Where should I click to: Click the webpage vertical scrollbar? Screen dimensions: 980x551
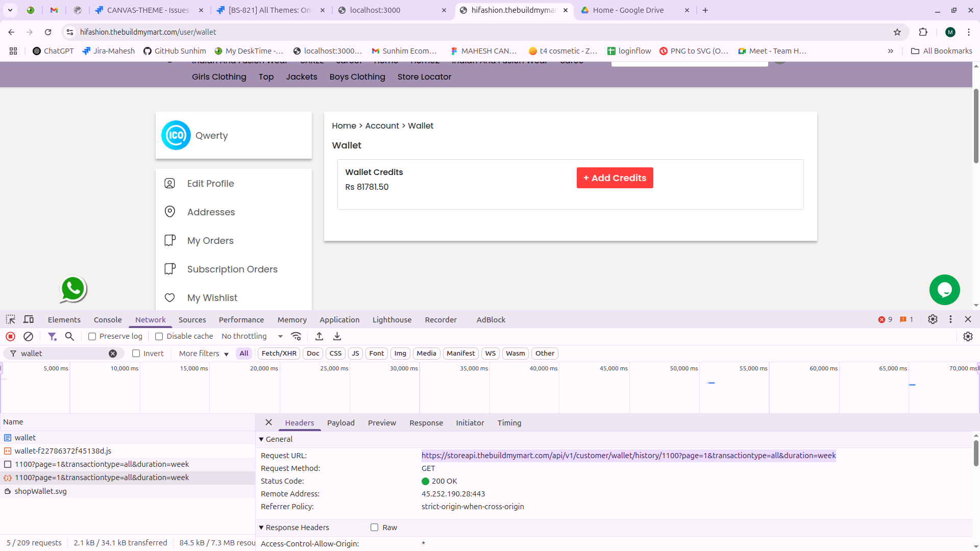click(976, 127)
